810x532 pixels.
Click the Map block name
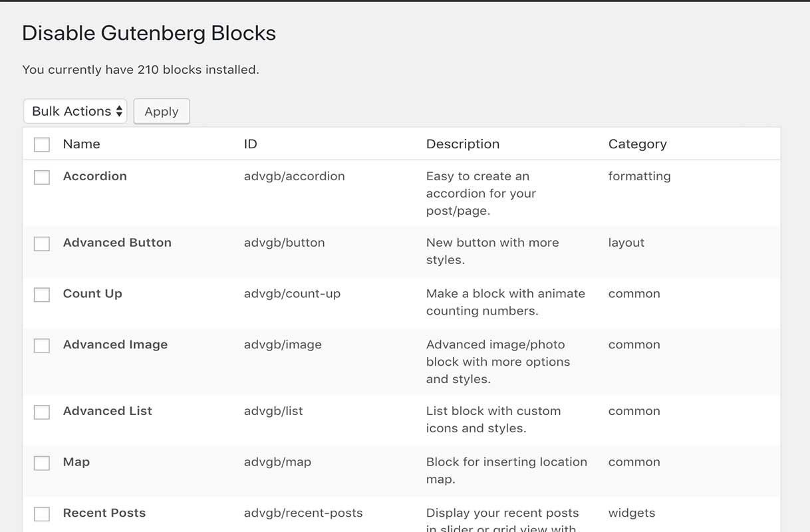click(x=76, y=462)
